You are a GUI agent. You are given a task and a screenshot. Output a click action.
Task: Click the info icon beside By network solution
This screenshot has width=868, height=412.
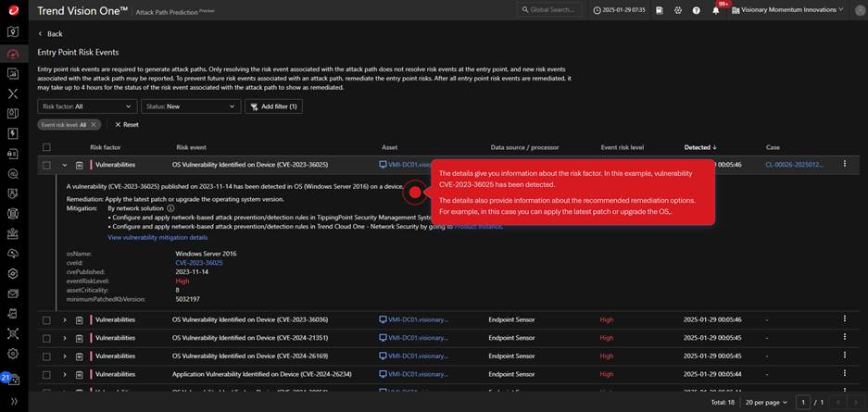pos(170,208)
